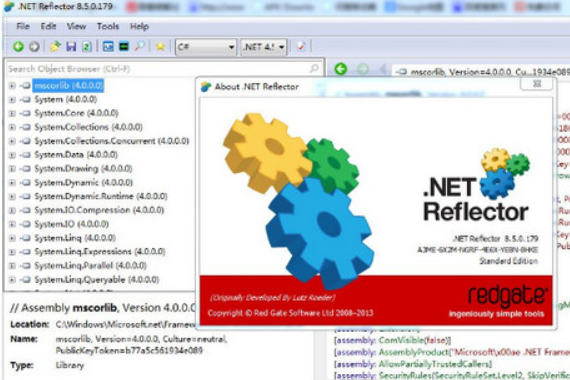Open the .NET 4.5 framework version dropdown
This screenshot has height=380, width=570.
(x=264, y=47)
